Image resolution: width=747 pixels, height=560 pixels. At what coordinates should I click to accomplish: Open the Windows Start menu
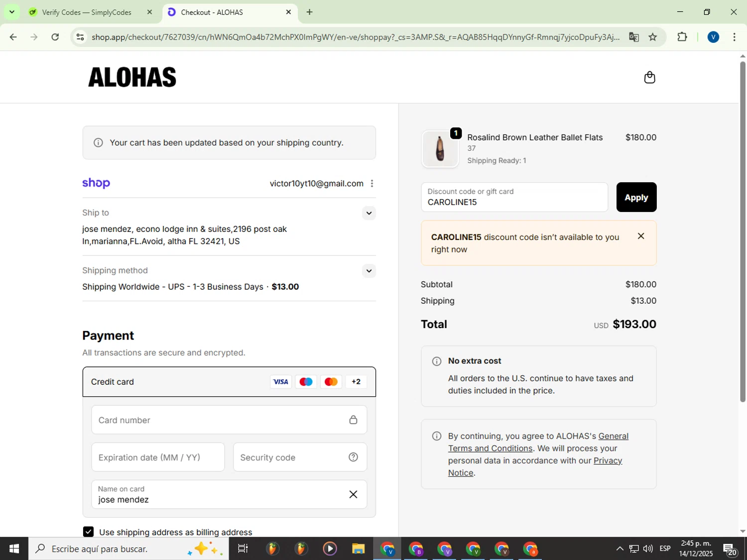tap(14, 549)
